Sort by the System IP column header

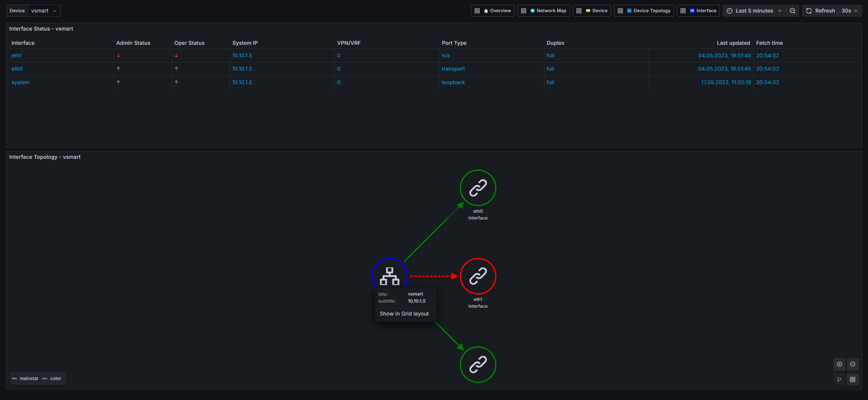click(245, 43)
